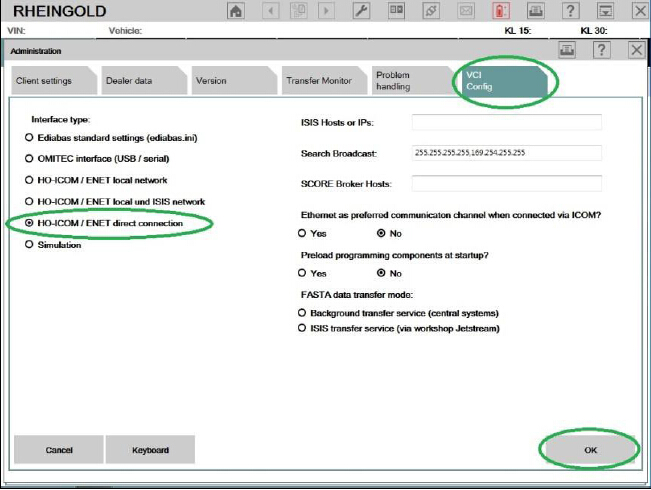Close the RHEINGOLD main window
Viewport: 651px width, 490px height.
coord(640,11)
